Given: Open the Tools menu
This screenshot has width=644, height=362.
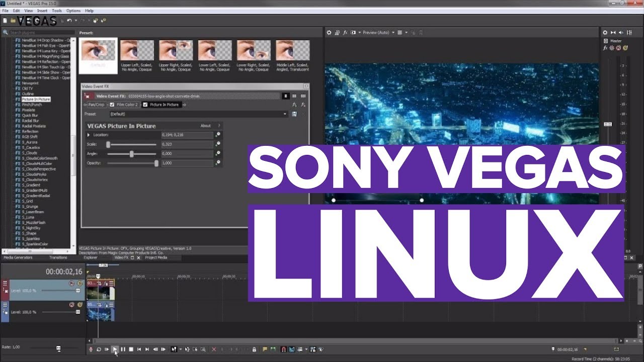Looking at the screenshot, I should [57, 11].
